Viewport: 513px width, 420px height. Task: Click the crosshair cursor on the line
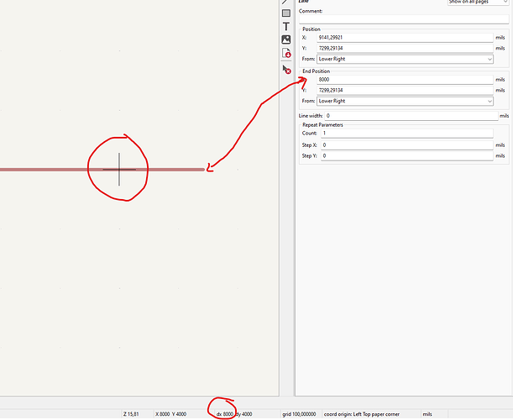[119, 170]
